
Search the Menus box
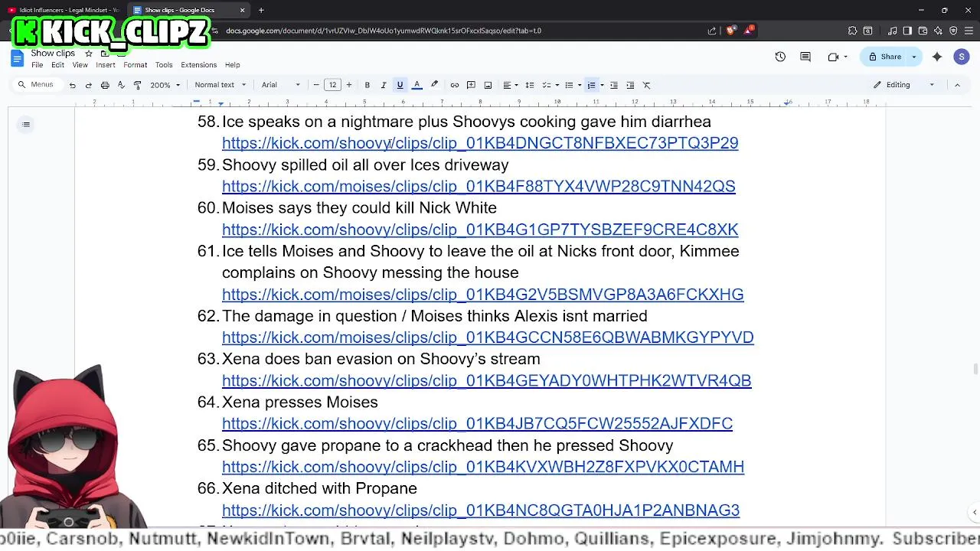(x=37, y=85)
